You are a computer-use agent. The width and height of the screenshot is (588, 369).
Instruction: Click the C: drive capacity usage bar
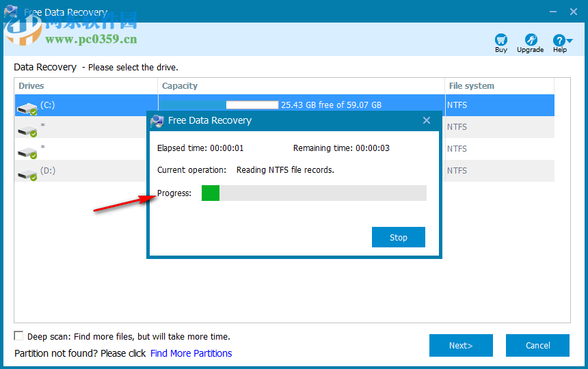[219, 105]
